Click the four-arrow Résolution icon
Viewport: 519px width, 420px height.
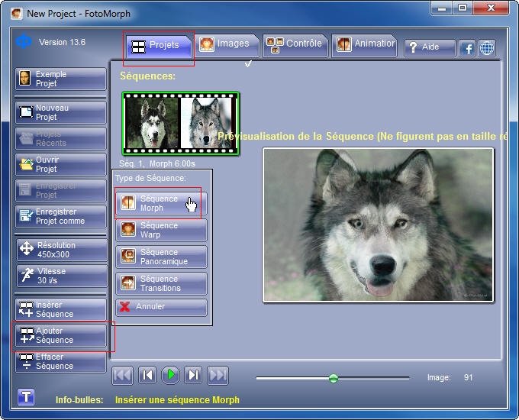pos(27,248)
